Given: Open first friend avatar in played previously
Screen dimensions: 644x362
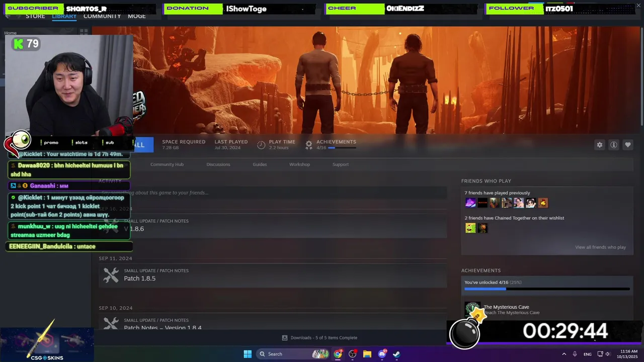Looking at the screenshot, I should 470,203.
